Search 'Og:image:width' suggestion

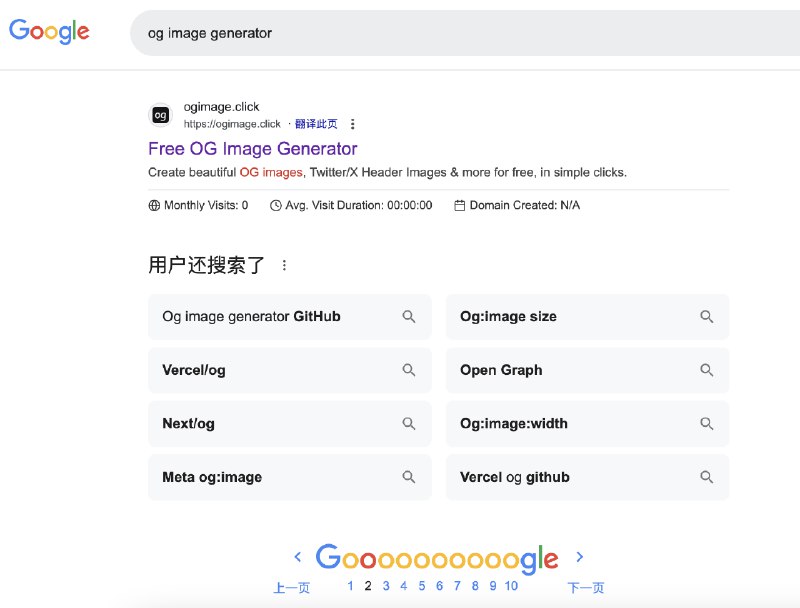coord(588,424)
